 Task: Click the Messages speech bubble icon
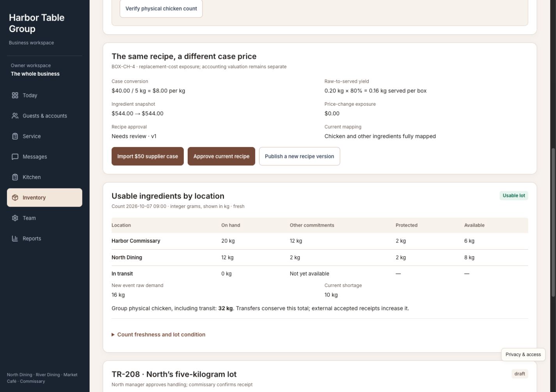click(15, 157)
